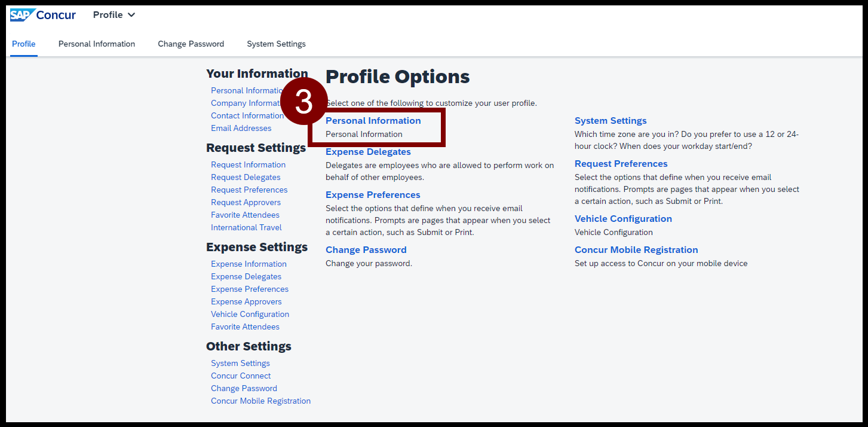Click the Your Information section heading
The image size is (868, 427).
point(257,74)
